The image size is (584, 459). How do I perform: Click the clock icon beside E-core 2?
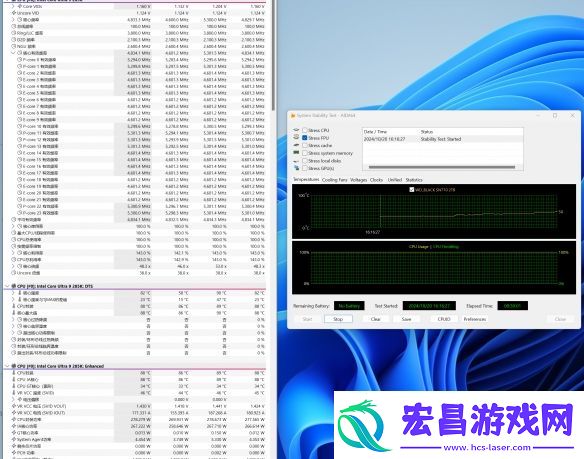pos(19,73)
